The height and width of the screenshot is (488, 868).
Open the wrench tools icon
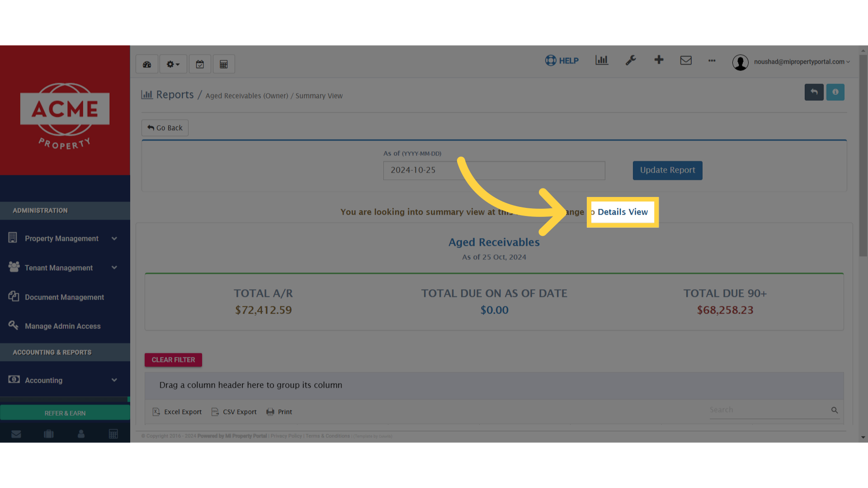[x=631, y=60]
